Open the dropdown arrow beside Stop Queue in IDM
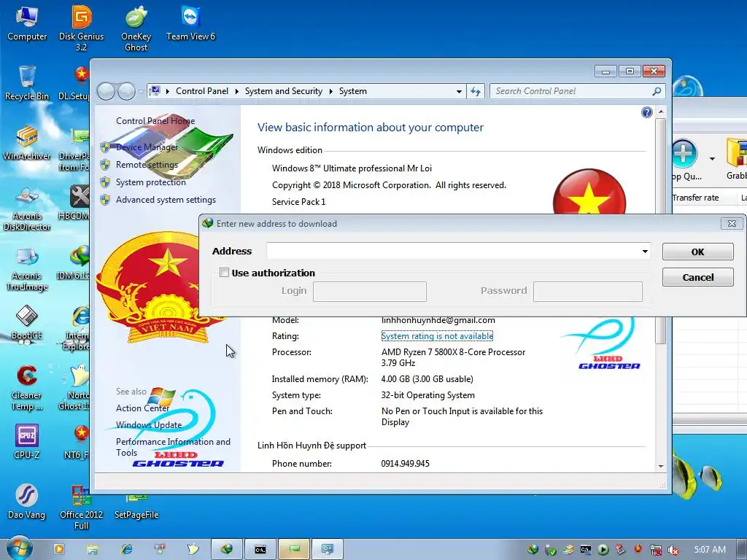 712,158
